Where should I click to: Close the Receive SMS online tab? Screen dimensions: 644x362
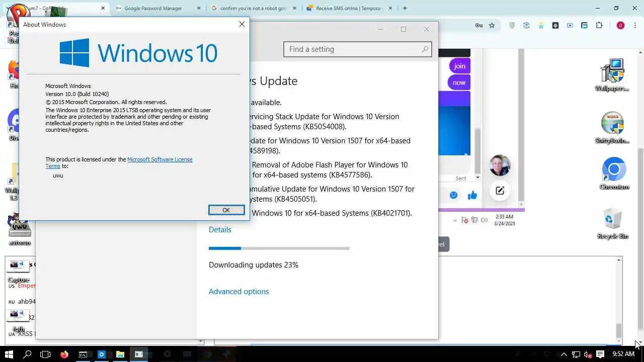click(390, 9)
